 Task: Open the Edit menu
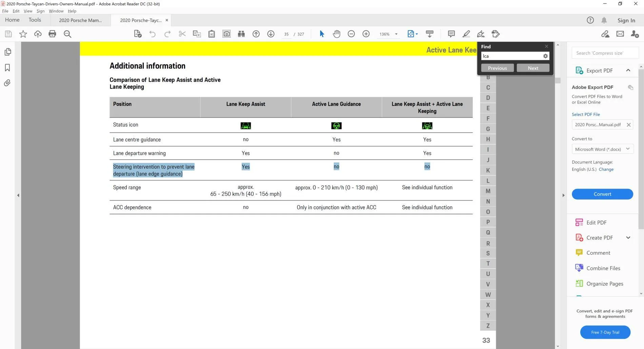tap(16, 11)
